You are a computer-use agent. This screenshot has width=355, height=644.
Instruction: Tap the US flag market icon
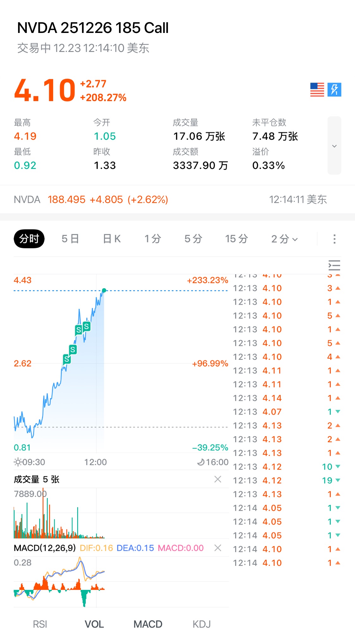(x=317, y=90)
